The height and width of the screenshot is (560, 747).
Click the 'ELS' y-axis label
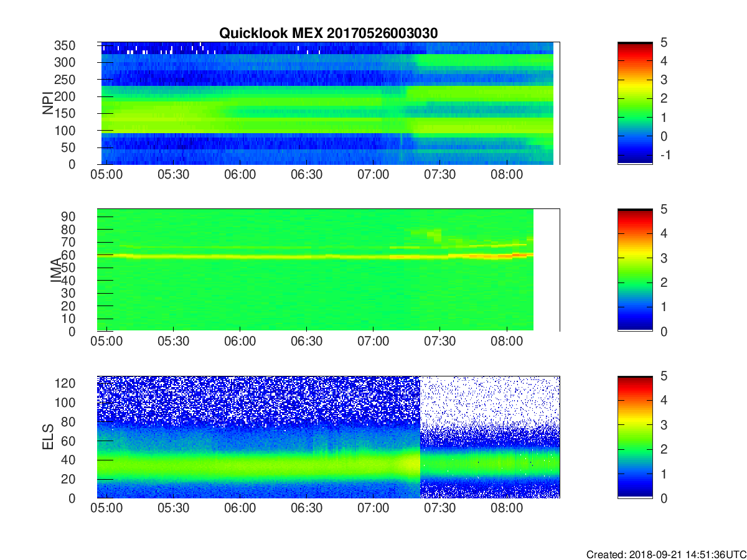[x=48, y=437]
